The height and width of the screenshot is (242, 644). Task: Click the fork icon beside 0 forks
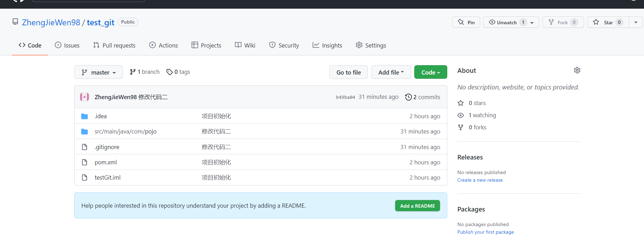[x=461, y=127]
